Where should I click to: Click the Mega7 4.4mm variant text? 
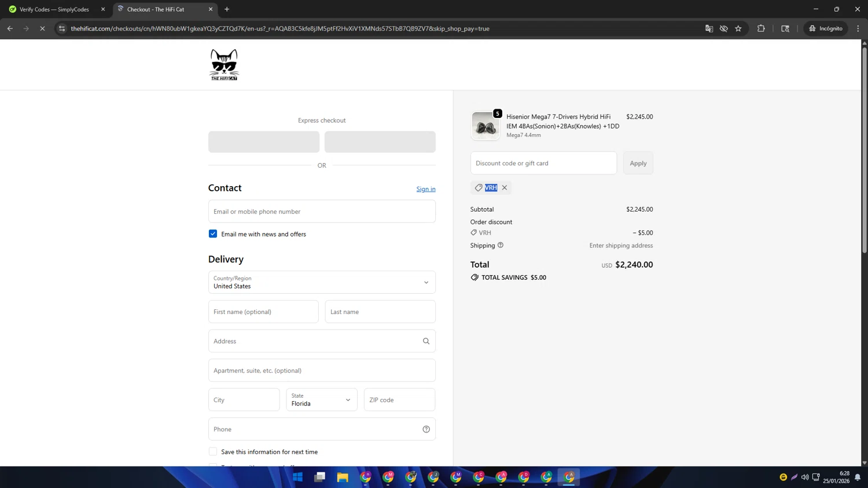(x=524, y=135)
